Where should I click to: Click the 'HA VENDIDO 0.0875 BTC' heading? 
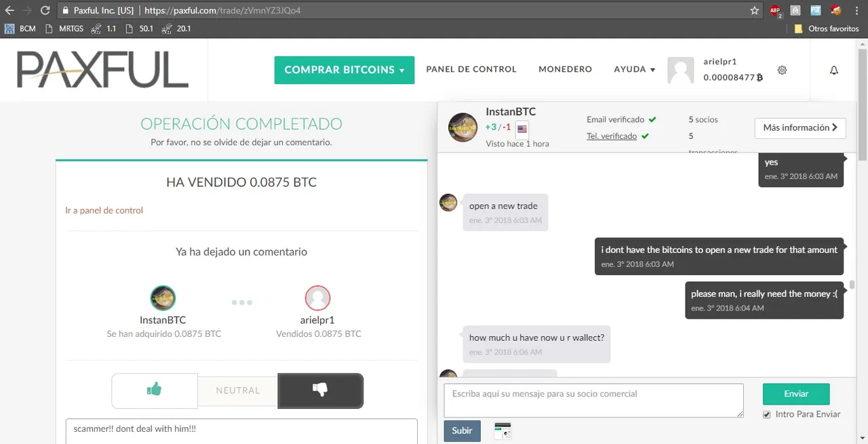[x=241, y=182]
